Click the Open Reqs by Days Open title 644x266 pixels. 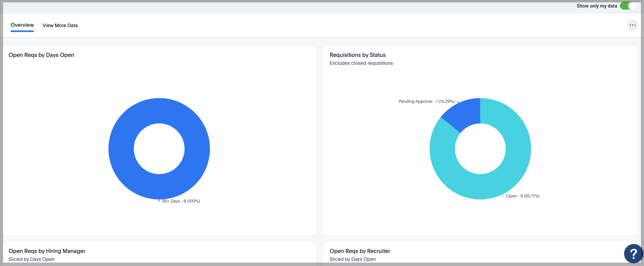tap(41, 55)
